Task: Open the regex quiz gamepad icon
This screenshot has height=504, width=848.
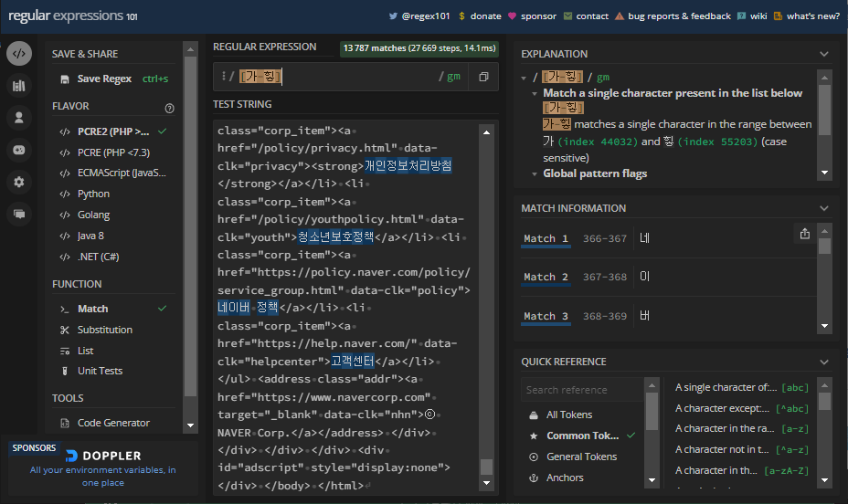Action: (19, 150)
